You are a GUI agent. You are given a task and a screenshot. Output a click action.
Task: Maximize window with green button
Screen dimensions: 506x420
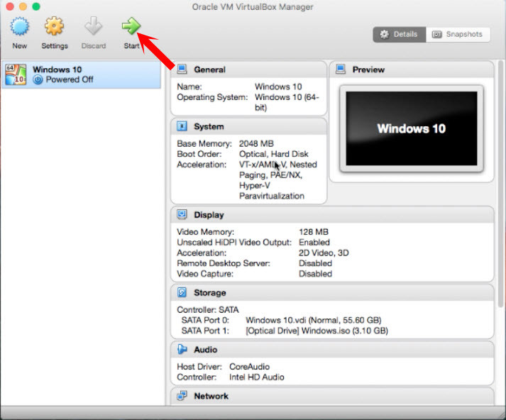point(36,6)
